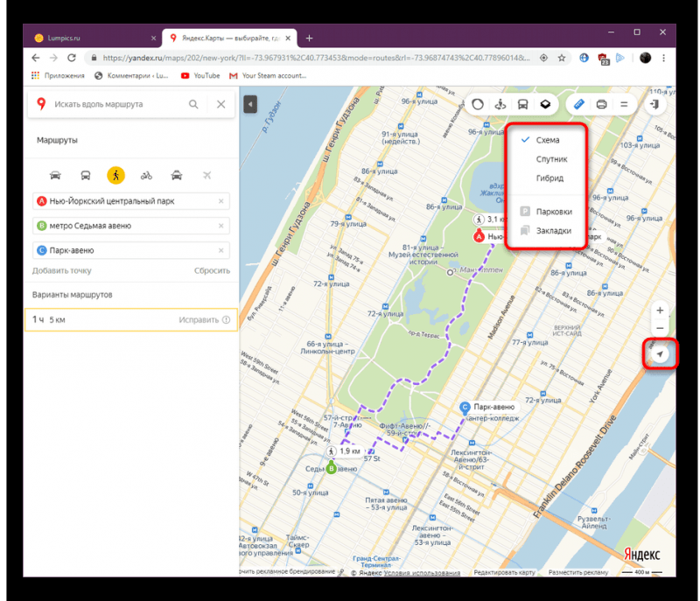Show Закладки layer

[x=546, y=231]
